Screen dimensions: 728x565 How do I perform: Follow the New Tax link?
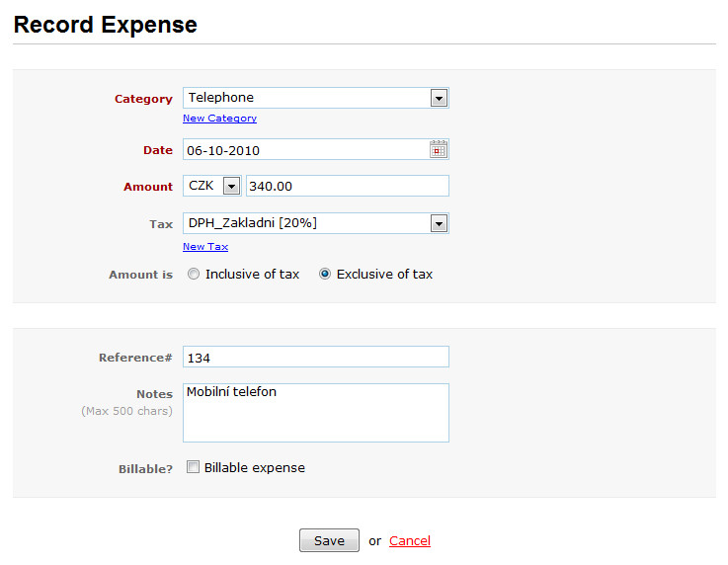tap(205, 247)
